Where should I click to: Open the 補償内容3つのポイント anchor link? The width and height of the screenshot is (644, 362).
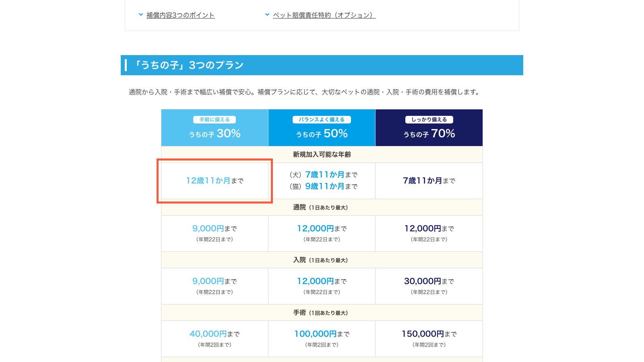coord(180,15)
